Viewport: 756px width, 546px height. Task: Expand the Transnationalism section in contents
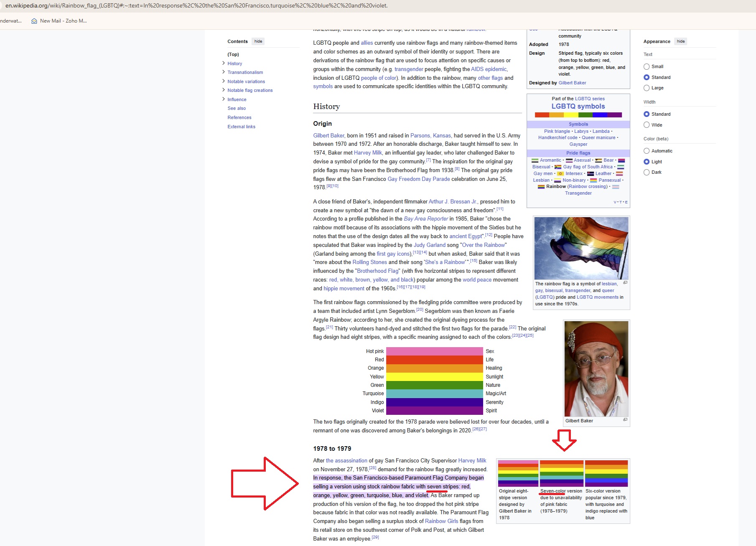pyautogui.click(x=224, y=72)
